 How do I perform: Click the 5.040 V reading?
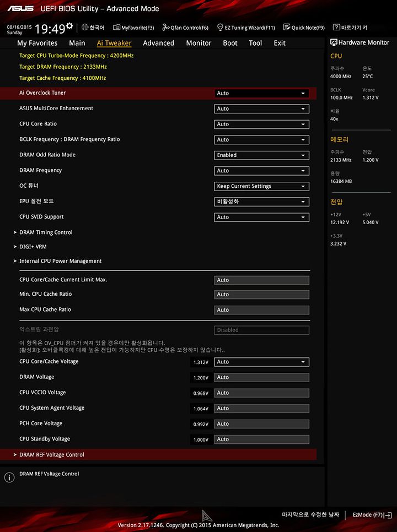click(371, 222)
